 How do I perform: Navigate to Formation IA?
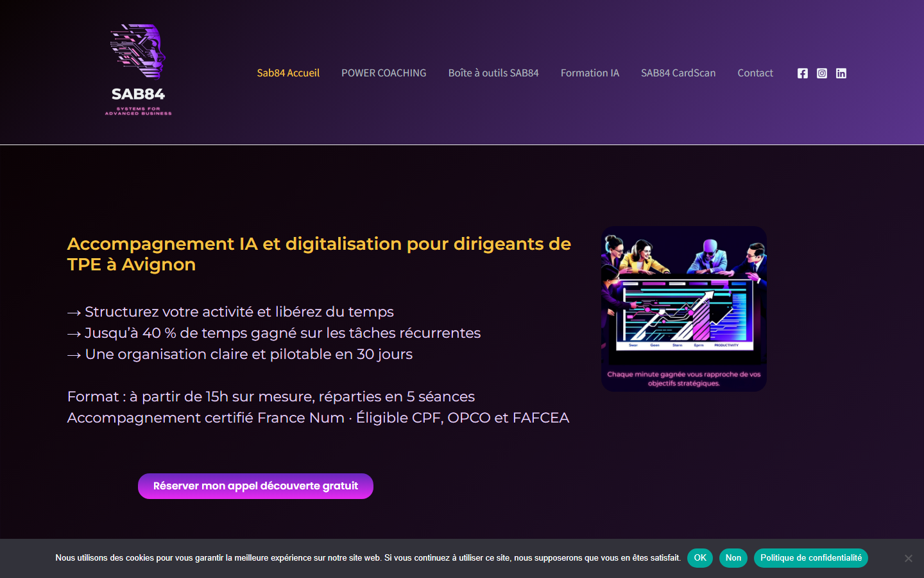point(590,73)
